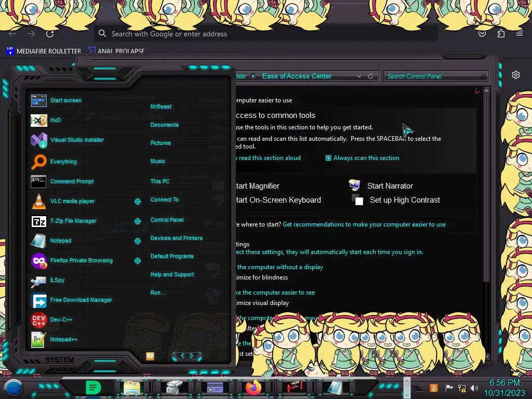Open Documents from start menu
Screen dimensions: 532x399
[164, 125]
